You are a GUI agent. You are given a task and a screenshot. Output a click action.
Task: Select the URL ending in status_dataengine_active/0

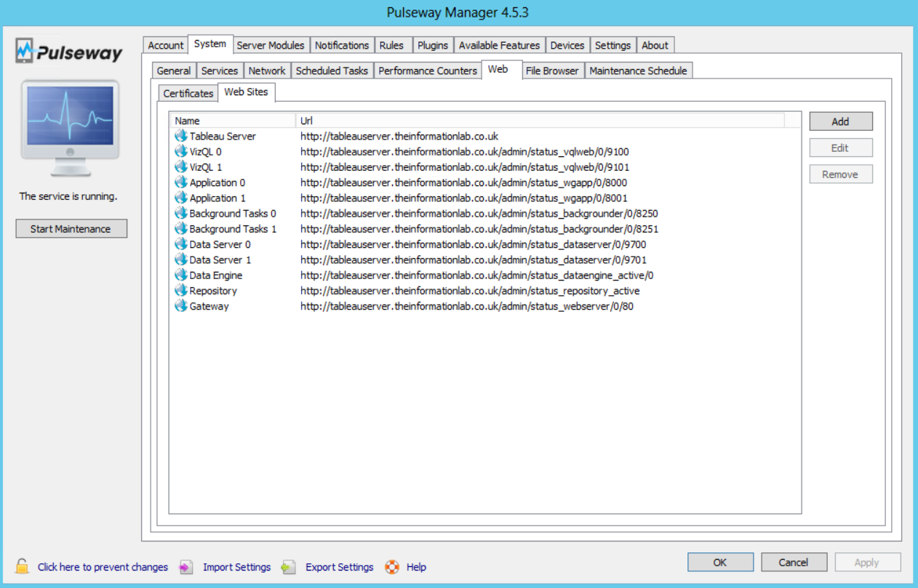(x=477, y=275)
